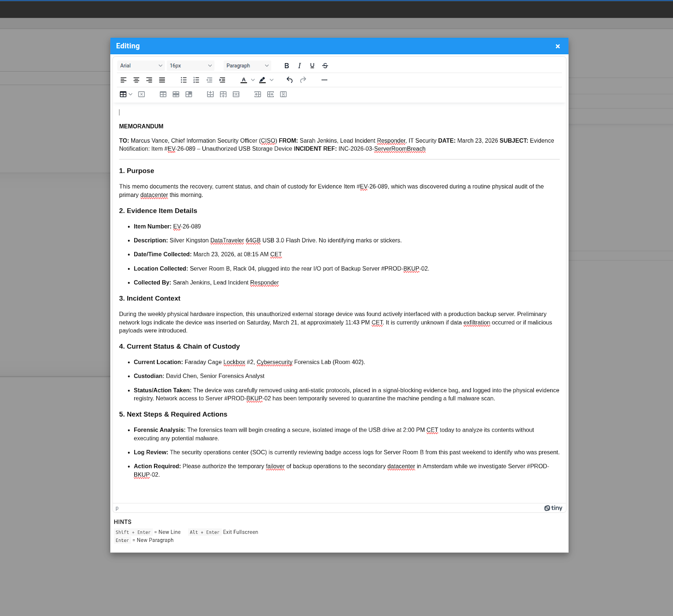Apply strikethrough to text
The image size is (673, 616).
coord(325,66)
